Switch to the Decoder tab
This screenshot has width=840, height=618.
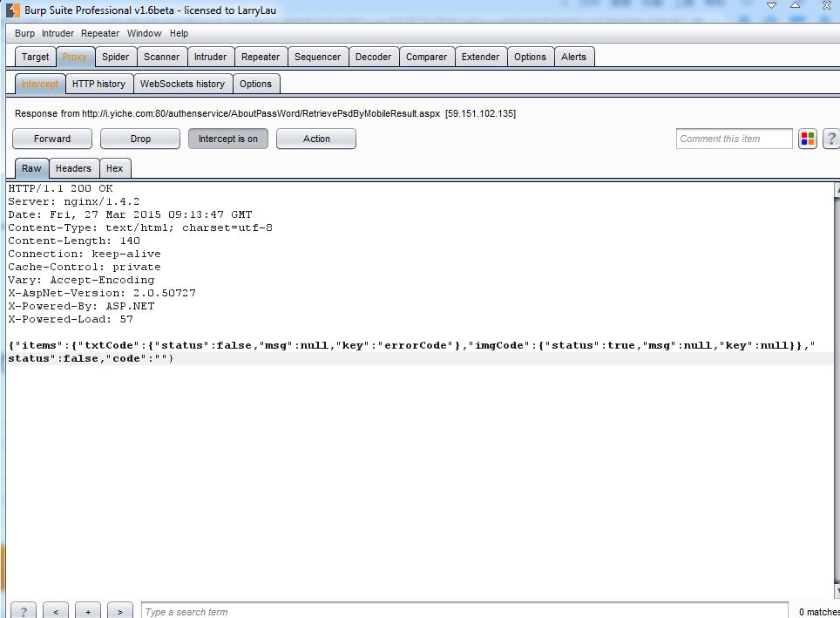[374, 57]
